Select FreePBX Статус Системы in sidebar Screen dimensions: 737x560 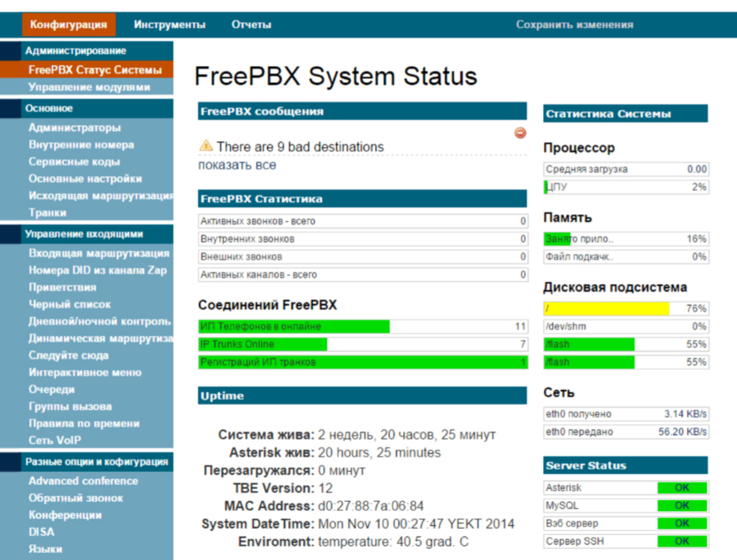(87, 70)
